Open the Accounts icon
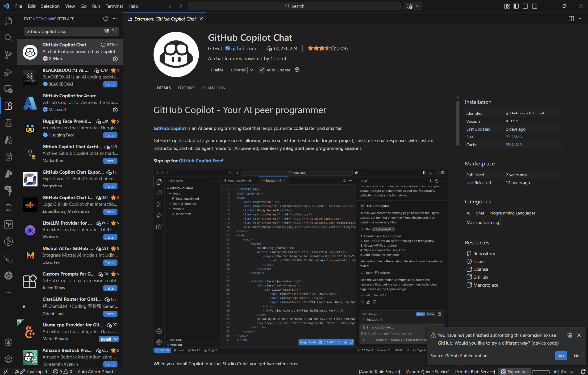The width and height of the screenshot is (588, 375). pos(8,342)
